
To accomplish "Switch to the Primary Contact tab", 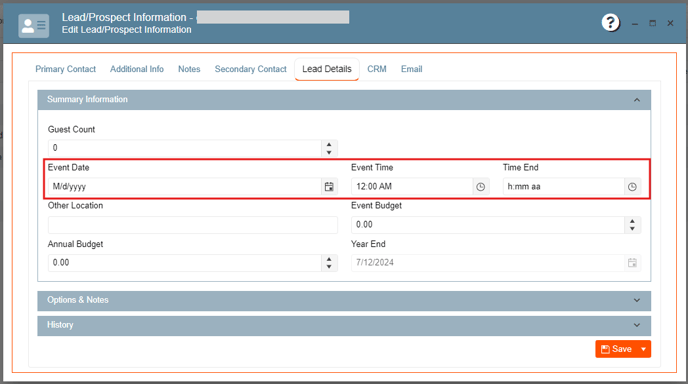I will point(65,69).
